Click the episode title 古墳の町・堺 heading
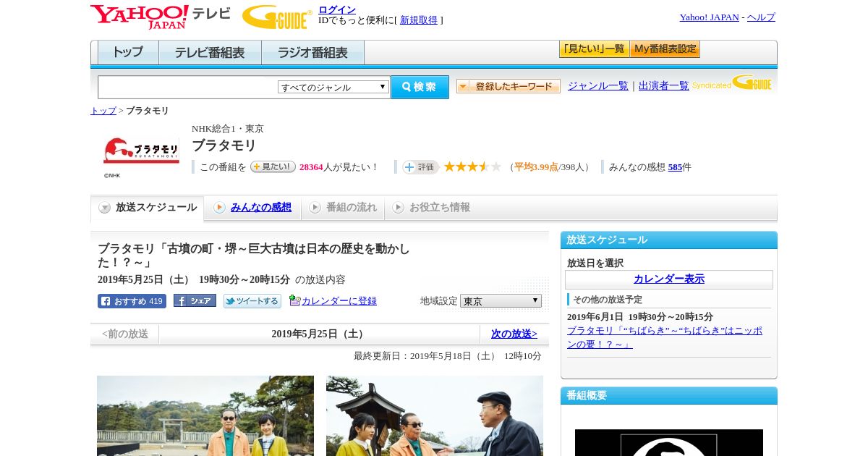 pyautogui.click(x=254, y=256)
